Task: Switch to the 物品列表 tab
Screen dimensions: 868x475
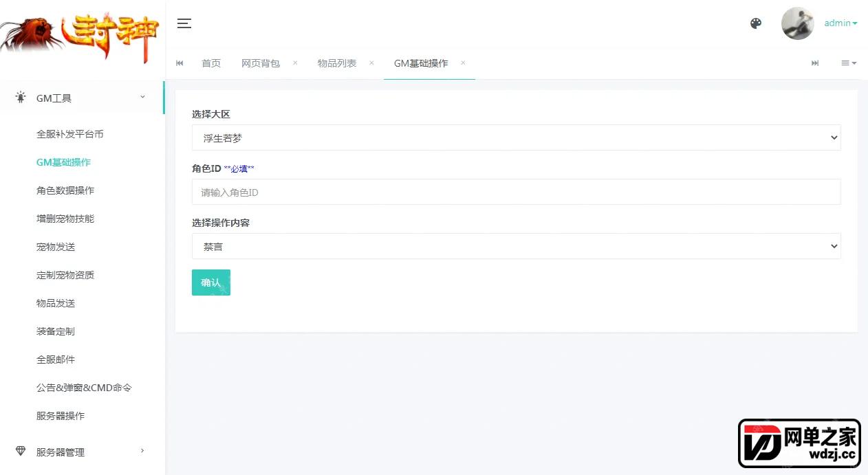Action: pos(337,63)
